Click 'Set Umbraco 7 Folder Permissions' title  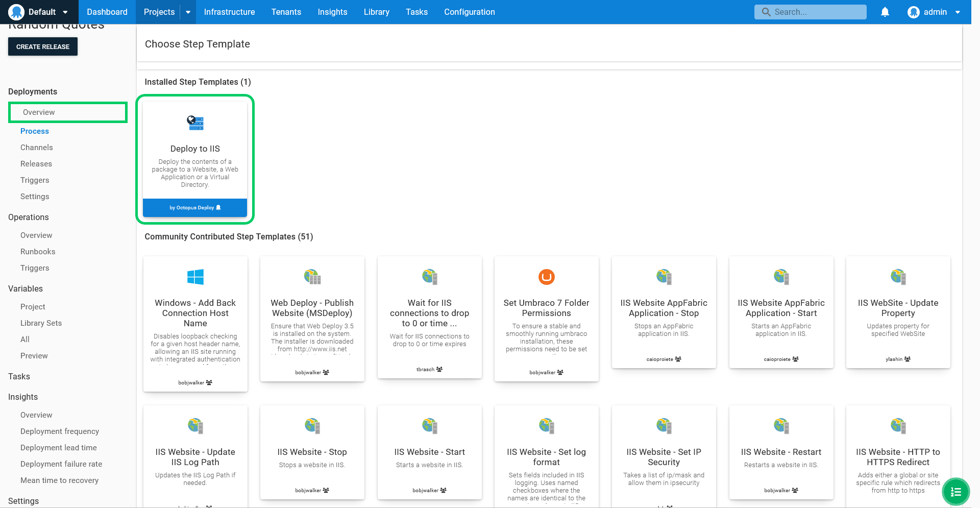[547, 308]
